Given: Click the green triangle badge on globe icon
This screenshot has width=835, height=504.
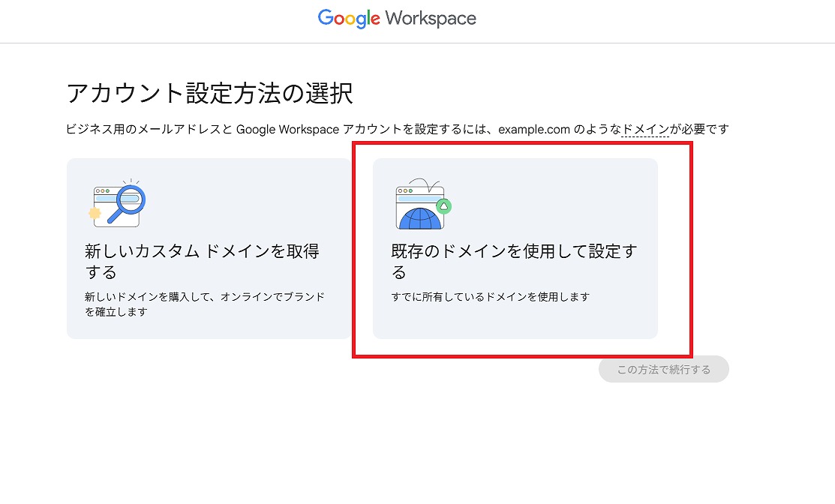Looking at the screenshot, I should point(443,205).
